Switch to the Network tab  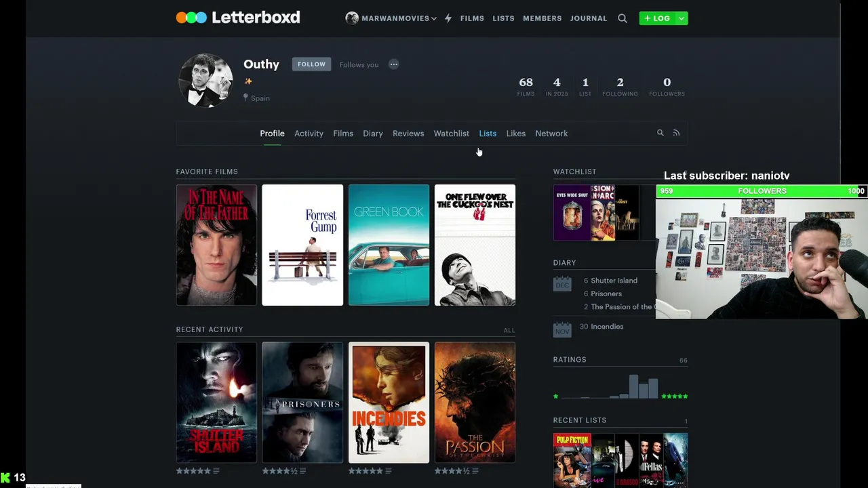pos(551,134)
